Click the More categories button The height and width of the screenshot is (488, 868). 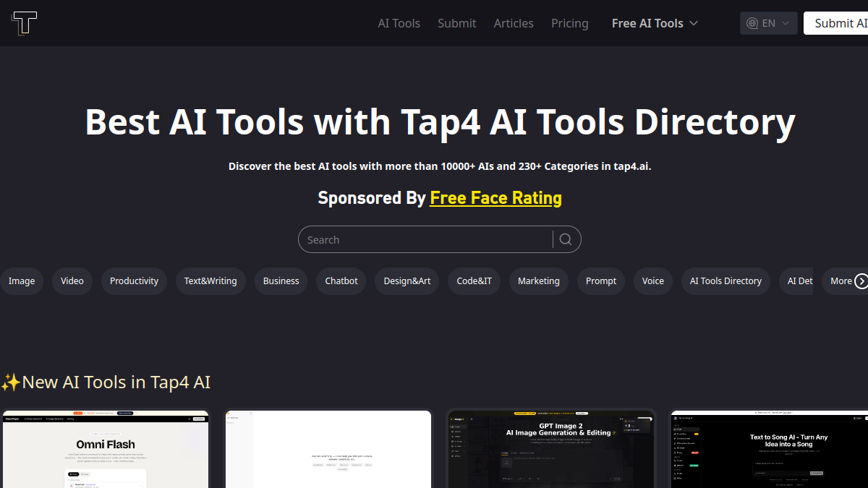coord(841,281)
